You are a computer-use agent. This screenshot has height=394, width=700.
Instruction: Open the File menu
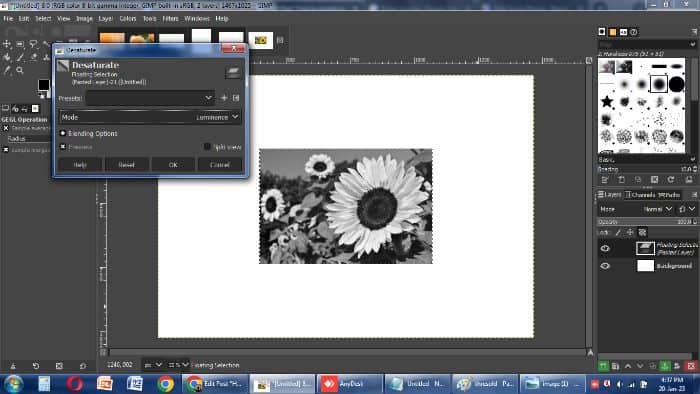[8, 19]
